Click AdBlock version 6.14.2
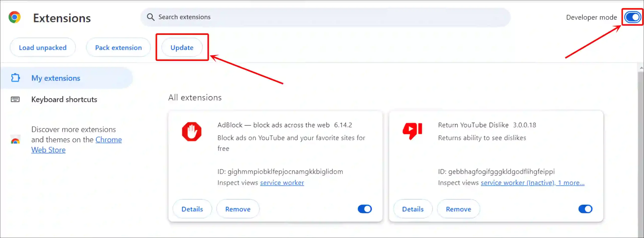Viewport: 644px width, 238px height. [x=343, y=125]
